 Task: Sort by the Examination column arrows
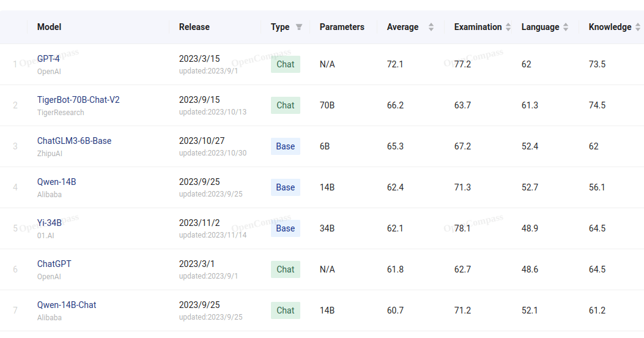point(508,27)
